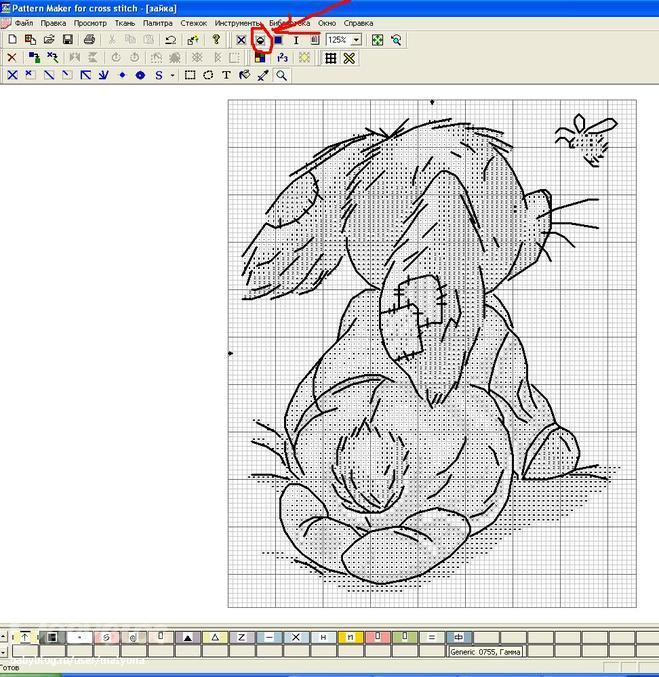Click the Справка menu
The image size is (659, 677).
358,22
